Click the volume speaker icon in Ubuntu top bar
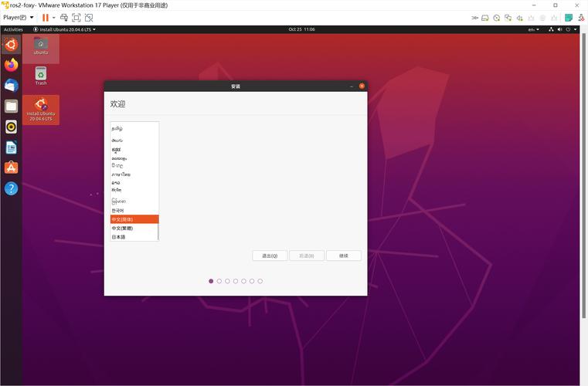Viewport: 588px width, 386px height. pyautogui.click(x=559, y=29)
